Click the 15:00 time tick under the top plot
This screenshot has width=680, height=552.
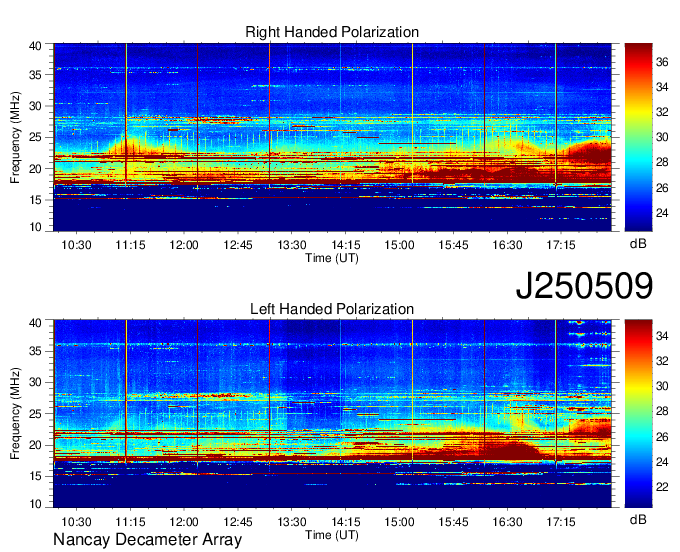[x=399, y=245]
